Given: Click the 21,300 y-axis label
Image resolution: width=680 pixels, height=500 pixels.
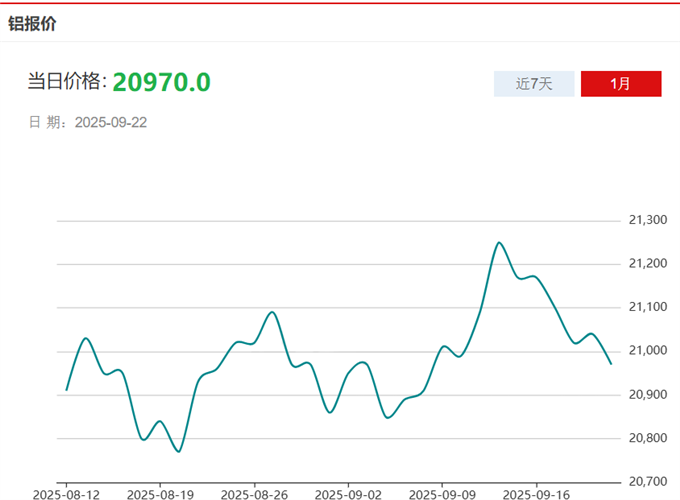Looking at the screenshot, I should click(646, 220).
